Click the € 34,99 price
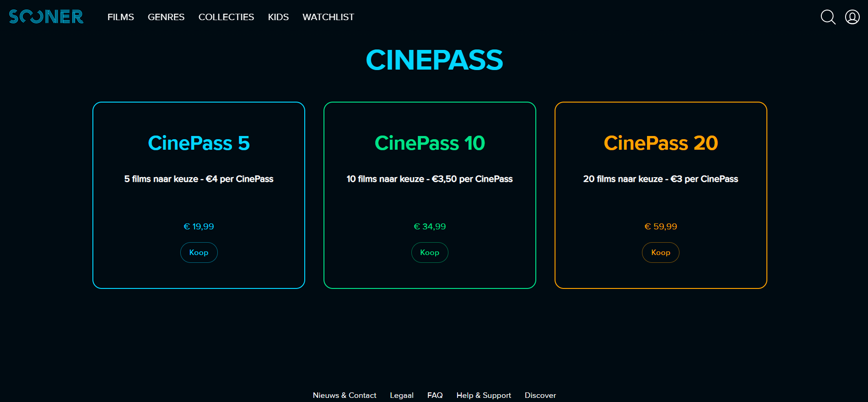 tap(430, 227)
